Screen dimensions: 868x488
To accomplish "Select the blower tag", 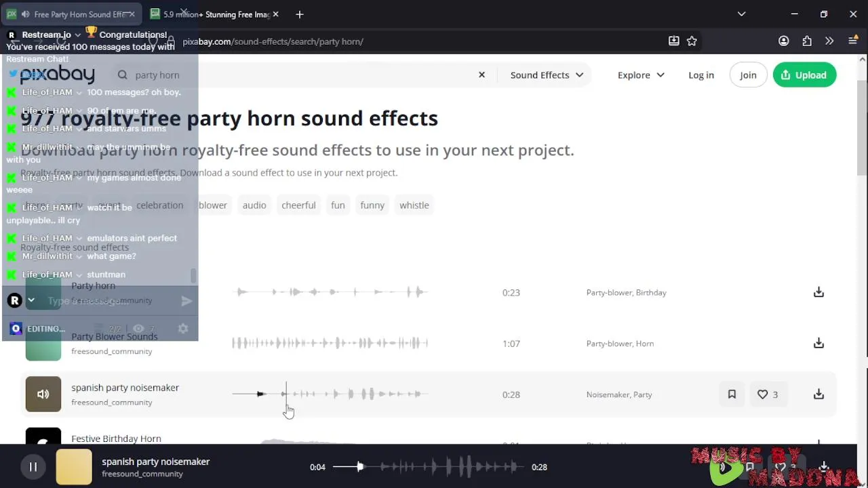I will pos(213,205).
